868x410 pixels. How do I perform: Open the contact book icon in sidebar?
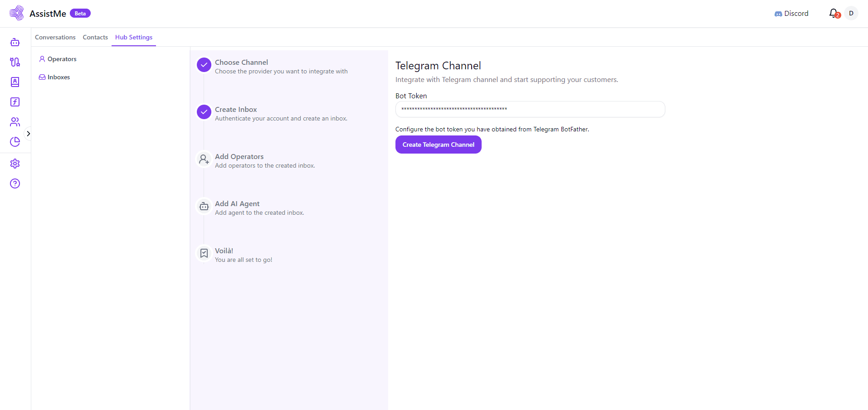click(15, 82)
